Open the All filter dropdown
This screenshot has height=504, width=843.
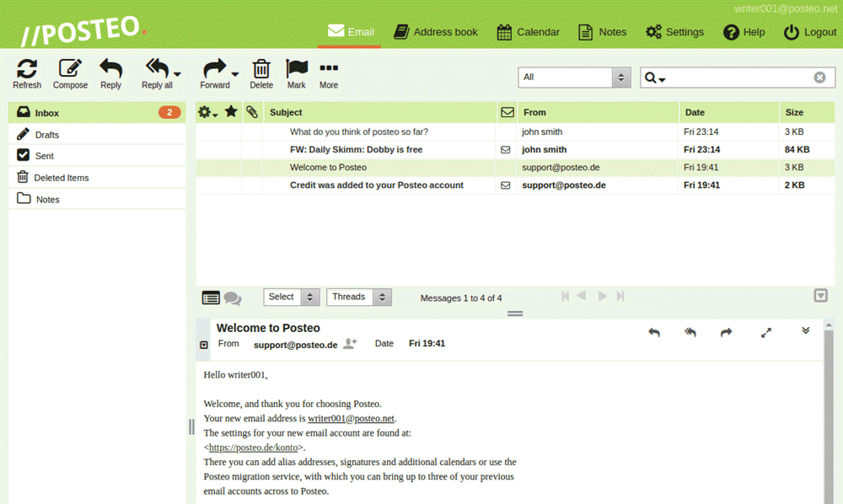tap(574, 78)
